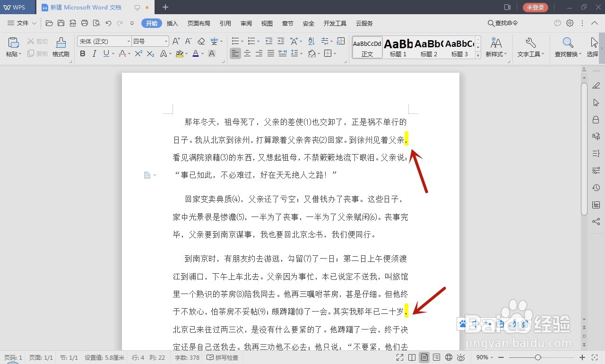Switch to the 审阅 (Review) tab
Screen dimensions: 605x364
[x=246, y=23]
